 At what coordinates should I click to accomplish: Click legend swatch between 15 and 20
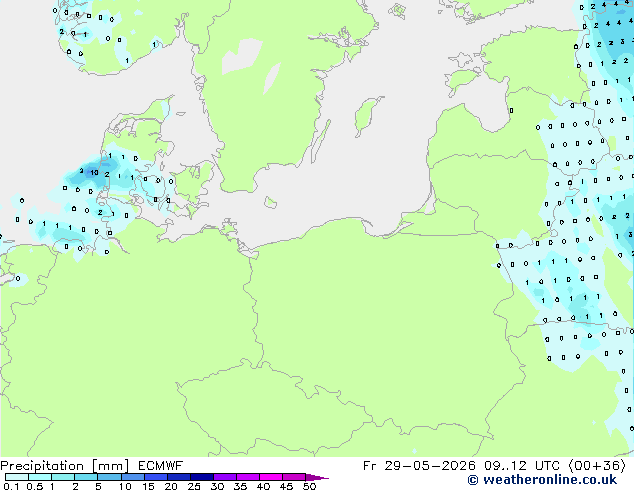point(156,477)
